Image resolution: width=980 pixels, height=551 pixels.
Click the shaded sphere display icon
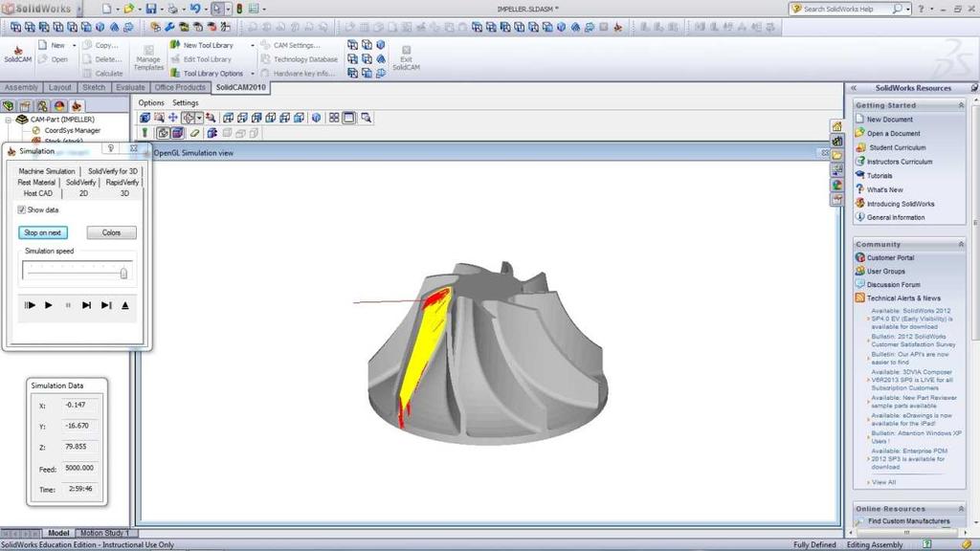[x=316, y=118]
